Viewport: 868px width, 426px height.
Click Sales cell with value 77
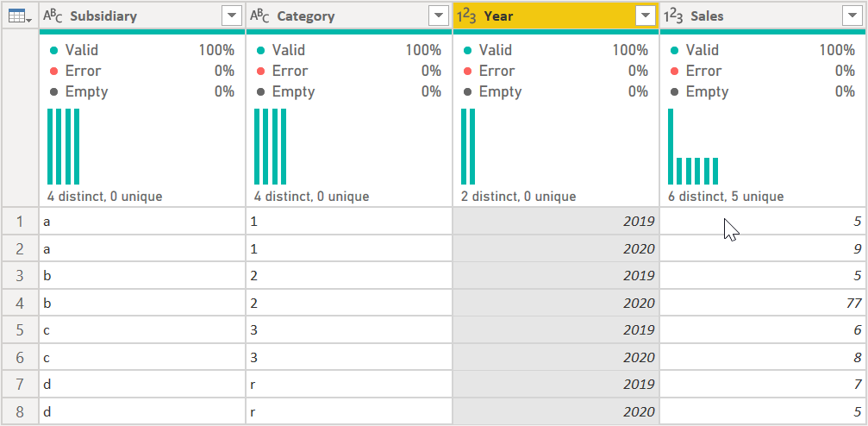pos(764,303)
